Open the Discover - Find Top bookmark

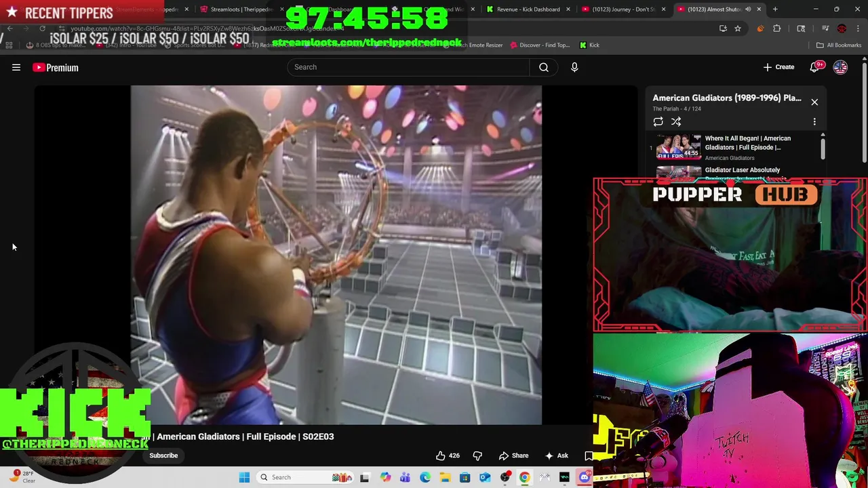540,45
